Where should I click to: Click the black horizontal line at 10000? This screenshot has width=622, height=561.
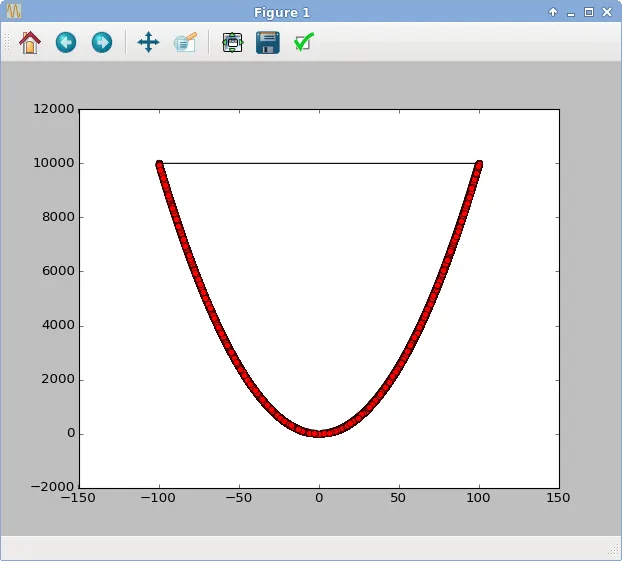[x=319, y=163]
